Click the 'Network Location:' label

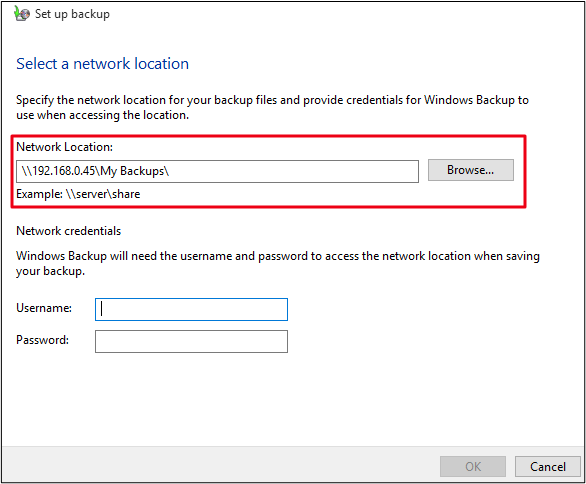click(x=64, y=147)
